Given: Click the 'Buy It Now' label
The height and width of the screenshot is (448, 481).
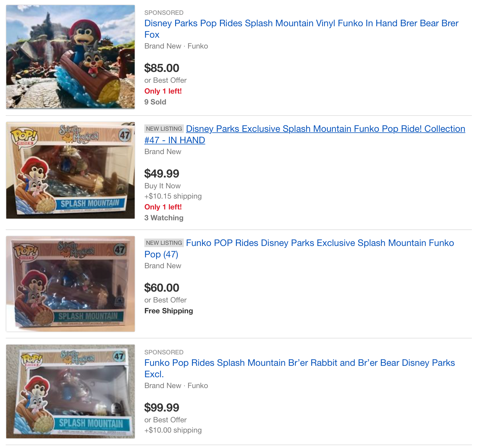Looking at the screenshot, I should pyautogui.click(x=162, y=186).
